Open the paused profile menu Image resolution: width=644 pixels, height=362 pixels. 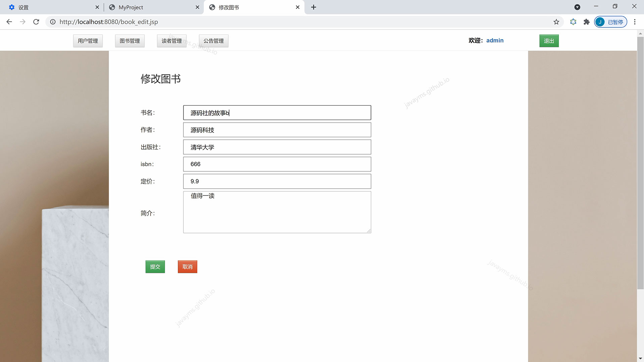[610, 22]
